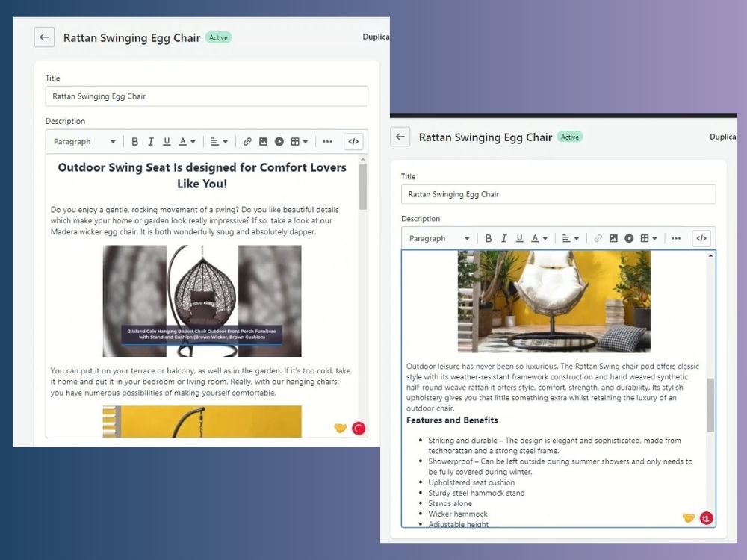Insert video via left window toolbar
This screenshot has height=560, width=747.
(279, 141)
